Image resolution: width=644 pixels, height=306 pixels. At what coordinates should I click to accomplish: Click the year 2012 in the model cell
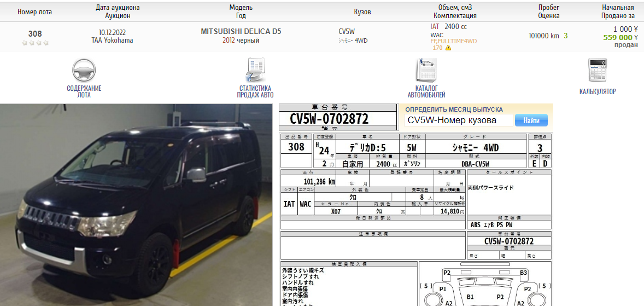(229, 41)
